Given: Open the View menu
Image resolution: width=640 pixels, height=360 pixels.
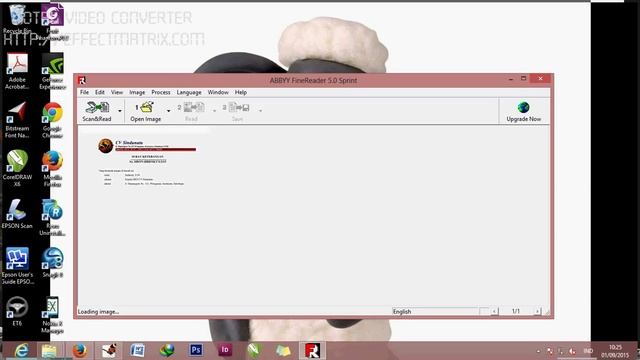Looking at the screenshot, I should tap(117, 92).
